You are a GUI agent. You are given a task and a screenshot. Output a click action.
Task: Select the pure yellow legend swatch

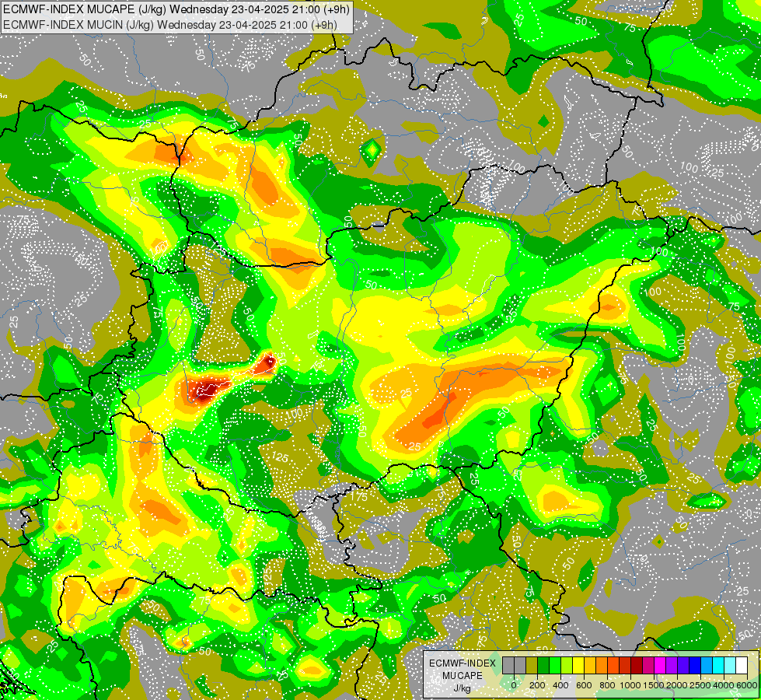[x=578, y=666]
